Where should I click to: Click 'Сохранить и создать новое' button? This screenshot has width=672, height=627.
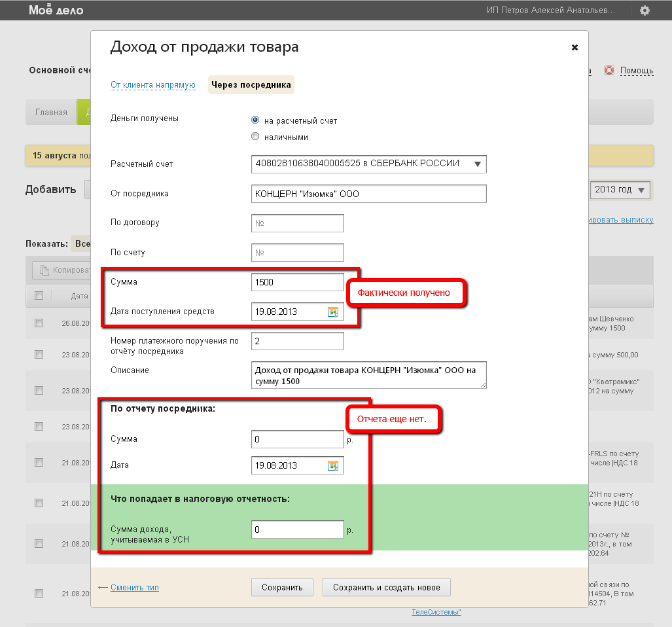pyautogui.click(x=386, y=587)
